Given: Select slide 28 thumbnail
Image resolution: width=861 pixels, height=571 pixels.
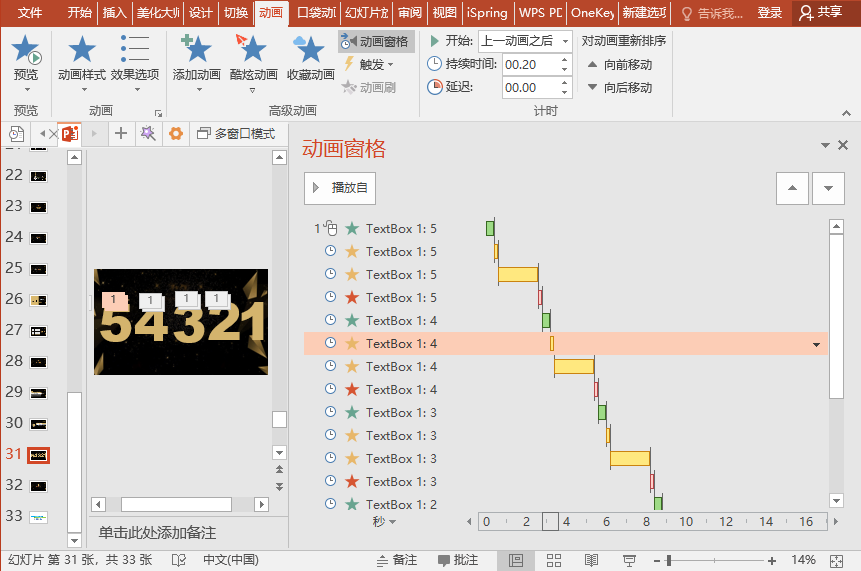Looking at the screenshot, I should tap(38, 362).
